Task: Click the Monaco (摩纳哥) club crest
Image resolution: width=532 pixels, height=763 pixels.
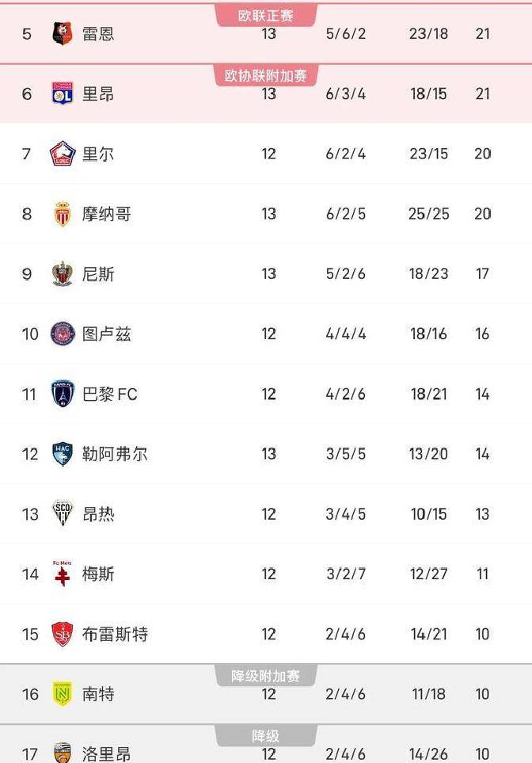Action: point(63,214)
